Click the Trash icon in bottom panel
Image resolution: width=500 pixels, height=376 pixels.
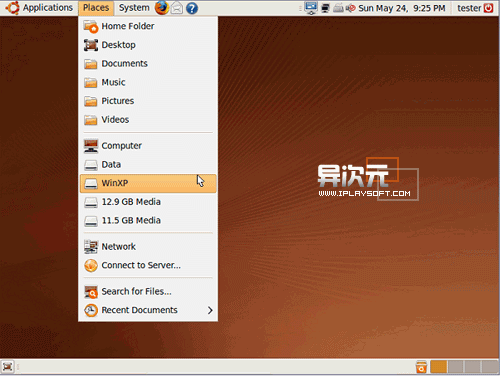click(421, 367)
